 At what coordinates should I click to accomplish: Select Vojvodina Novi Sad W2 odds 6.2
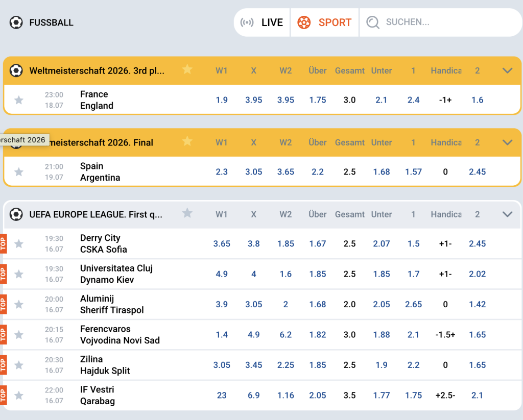point(286,335)
